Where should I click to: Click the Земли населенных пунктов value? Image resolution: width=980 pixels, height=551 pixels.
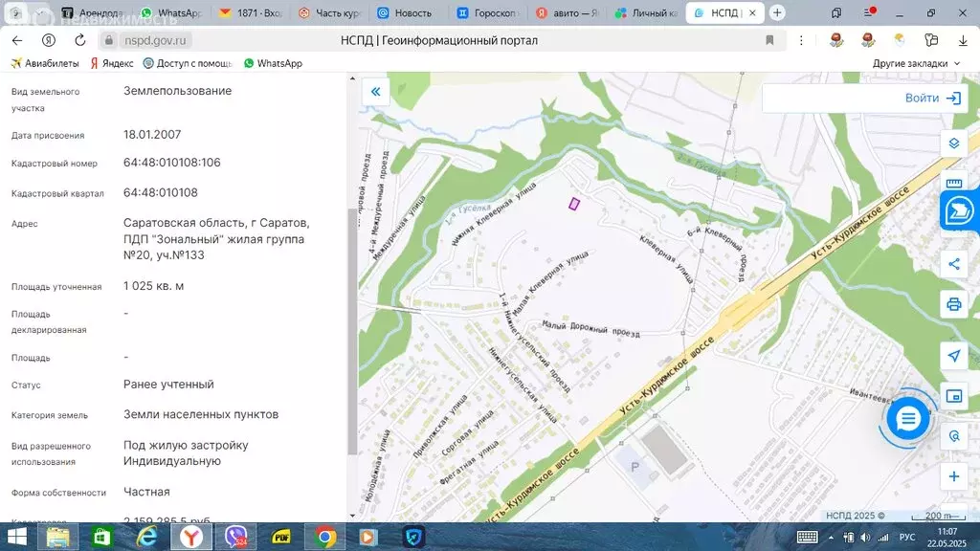tap(201, 414)
